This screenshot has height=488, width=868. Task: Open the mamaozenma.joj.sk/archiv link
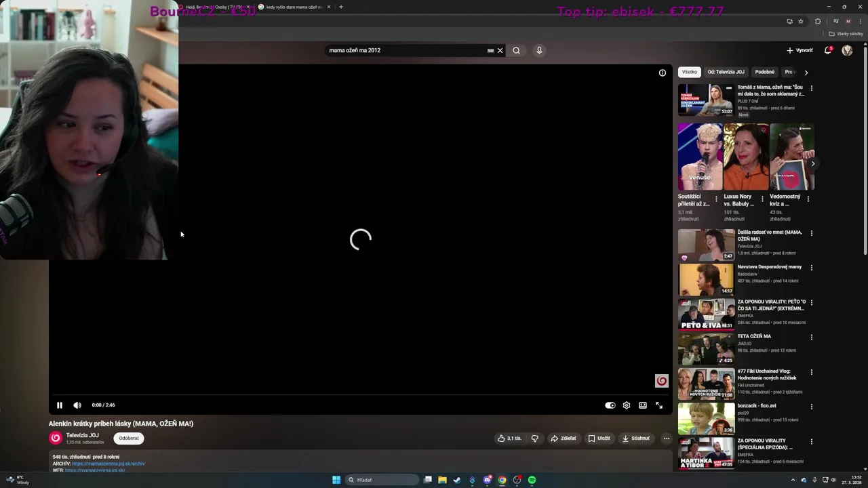tap(108, 464)
